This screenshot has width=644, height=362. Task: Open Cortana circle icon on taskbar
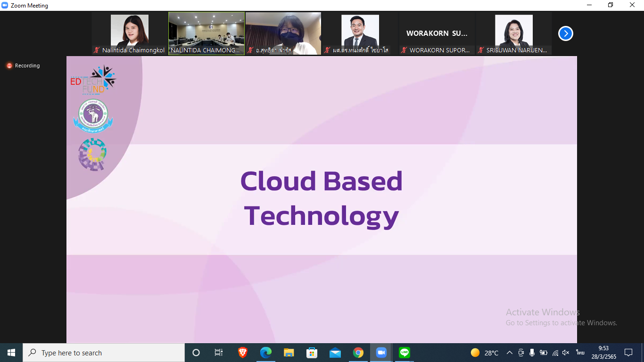pos(196,353)
